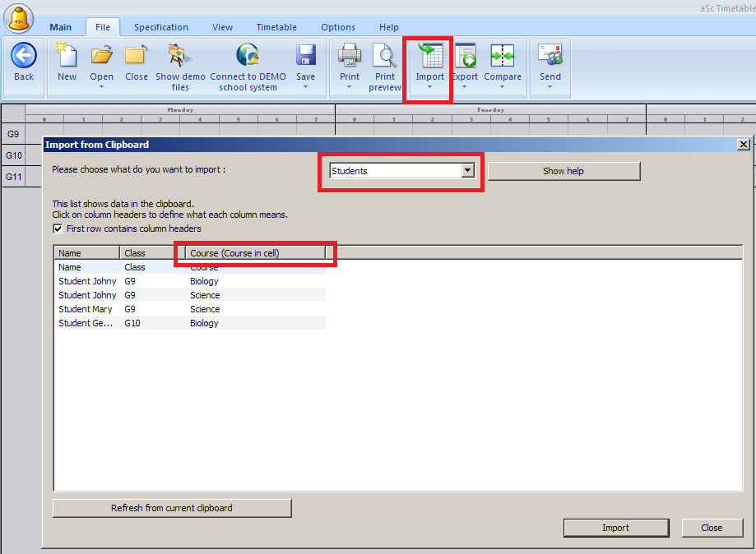The height and width of the screenshot is (554, 756).
Task: Click Connect to DEMO school system
Action: point(248,56)
